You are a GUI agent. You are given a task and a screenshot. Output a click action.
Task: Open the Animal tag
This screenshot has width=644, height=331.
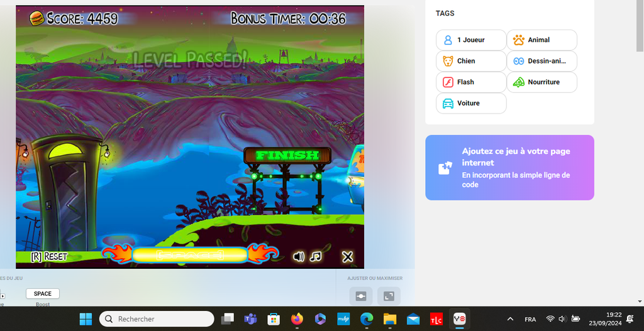541,40
